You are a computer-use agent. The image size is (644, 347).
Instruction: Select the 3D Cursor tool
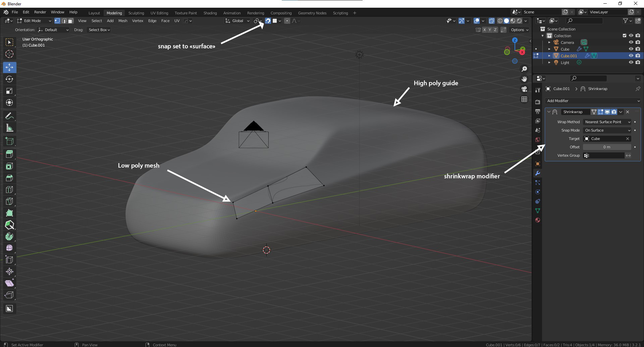click(x=9, y=54)
